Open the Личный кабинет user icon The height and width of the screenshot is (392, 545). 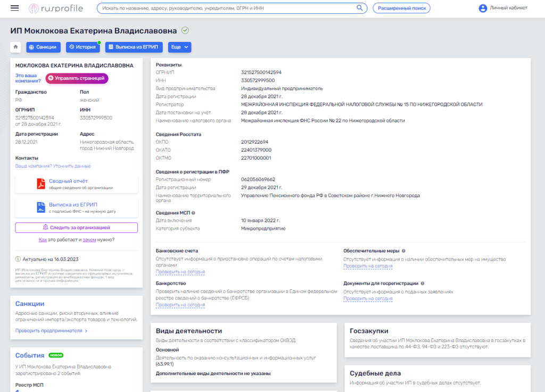click(x=482, y=8)
